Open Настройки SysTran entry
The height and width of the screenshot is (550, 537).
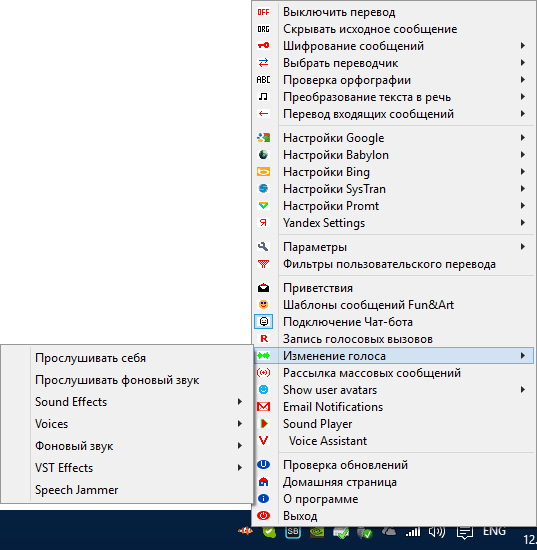pos(394,189)
